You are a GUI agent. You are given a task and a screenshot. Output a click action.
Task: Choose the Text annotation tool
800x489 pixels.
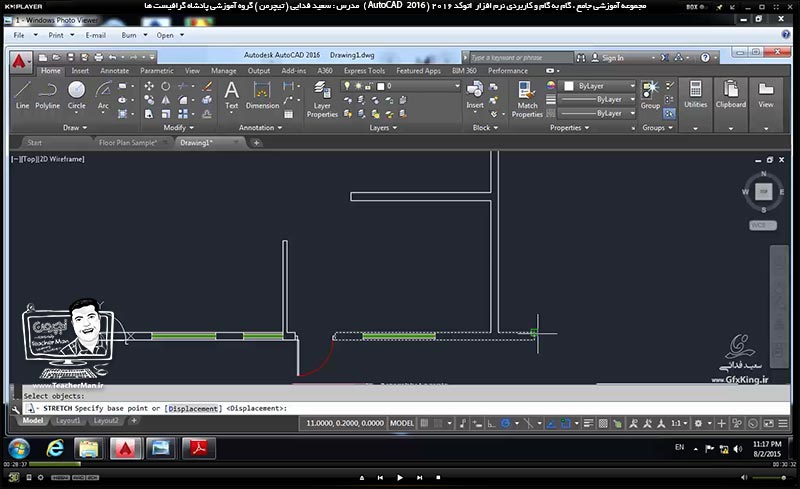(x=232, y=95)
